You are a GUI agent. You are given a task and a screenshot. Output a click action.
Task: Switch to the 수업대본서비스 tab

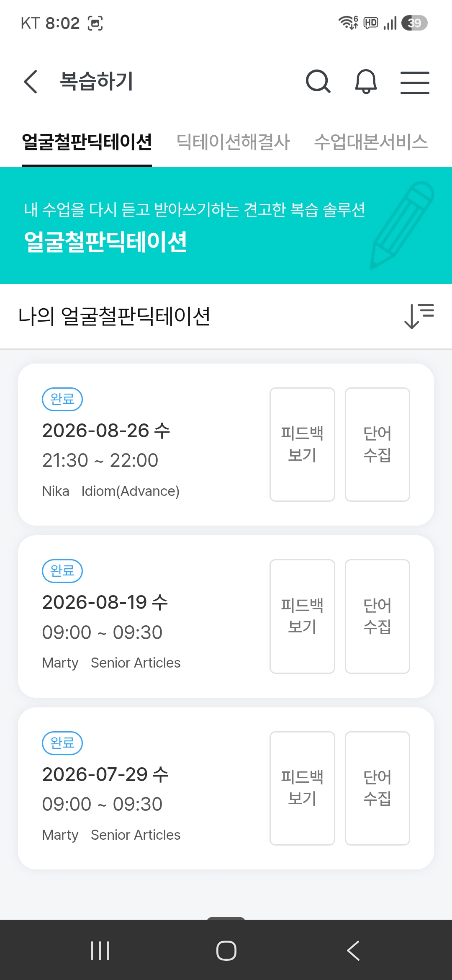371,142
